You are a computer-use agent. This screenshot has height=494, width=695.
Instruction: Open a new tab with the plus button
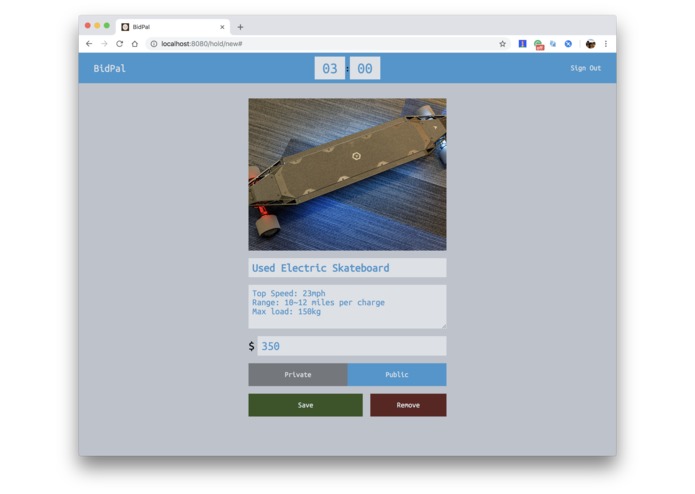[x=240, y=27]
